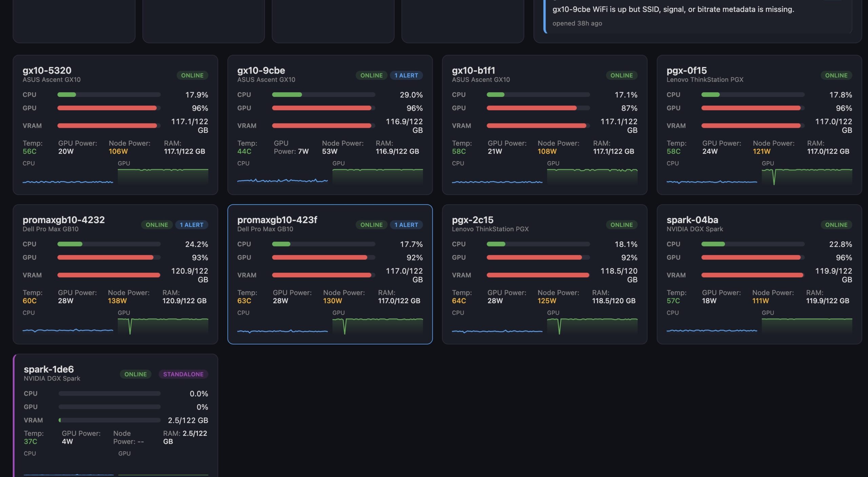Click the CPU usage bar on promaxgb10-4232
Image resolution: width=868 pixels, height=477 pixels.
click(108, 244)
